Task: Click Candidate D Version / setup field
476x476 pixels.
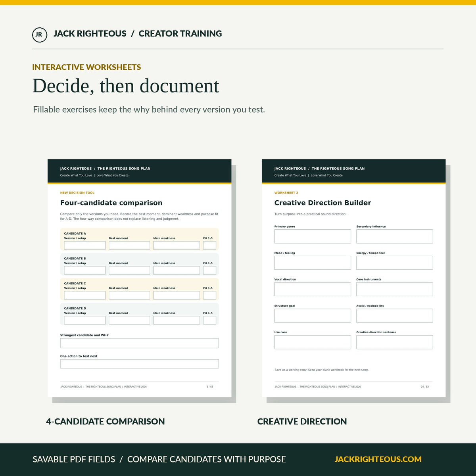Action: tap(84, 320)
